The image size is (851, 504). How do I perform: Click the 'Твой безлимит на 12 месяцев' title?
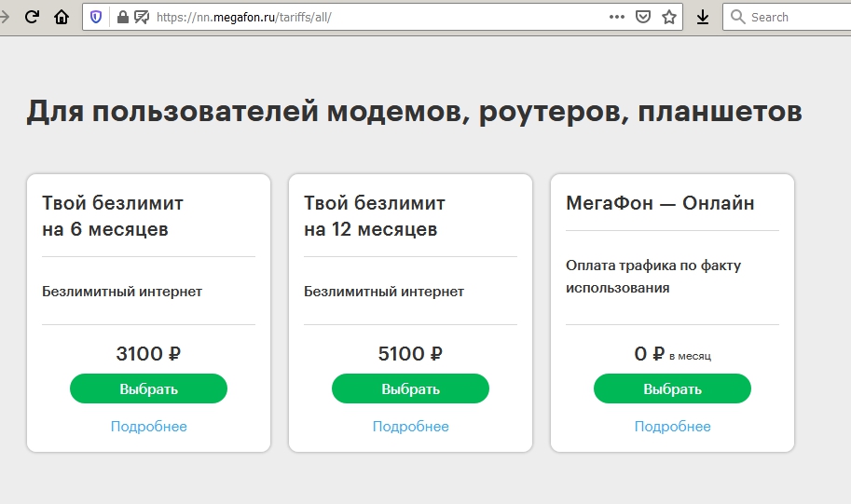pos(375,215)
